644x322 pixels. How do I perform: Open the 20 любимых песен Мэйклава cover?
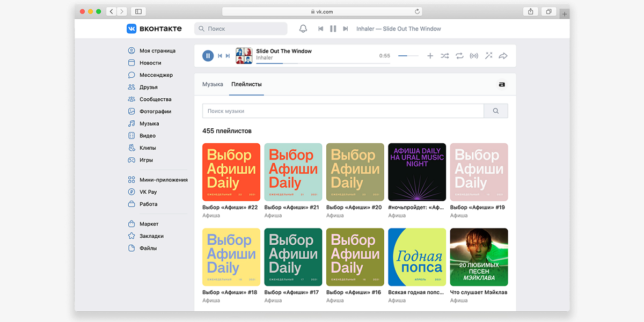(x=479, y=257)
